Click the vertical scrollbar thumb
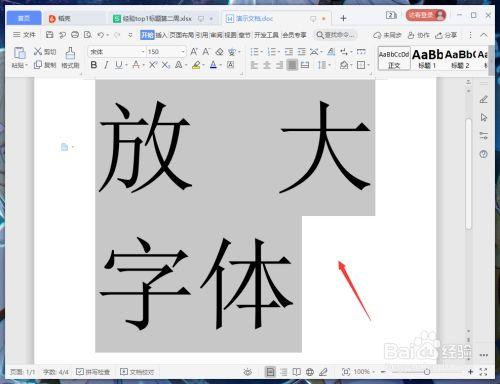Image resolution: width=500 pixels, height=384 pixels. pos(469,173)
